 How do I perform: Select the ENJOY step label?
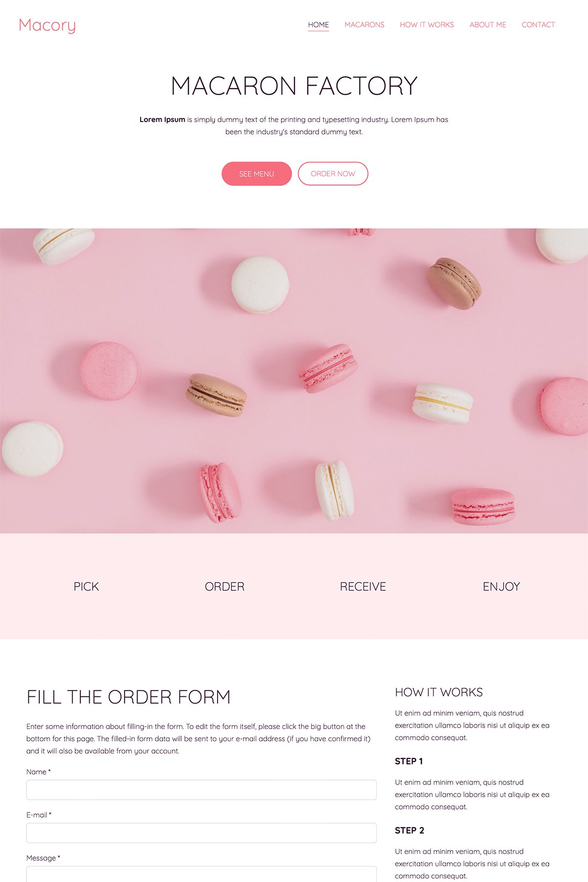[x=501, y=587]
